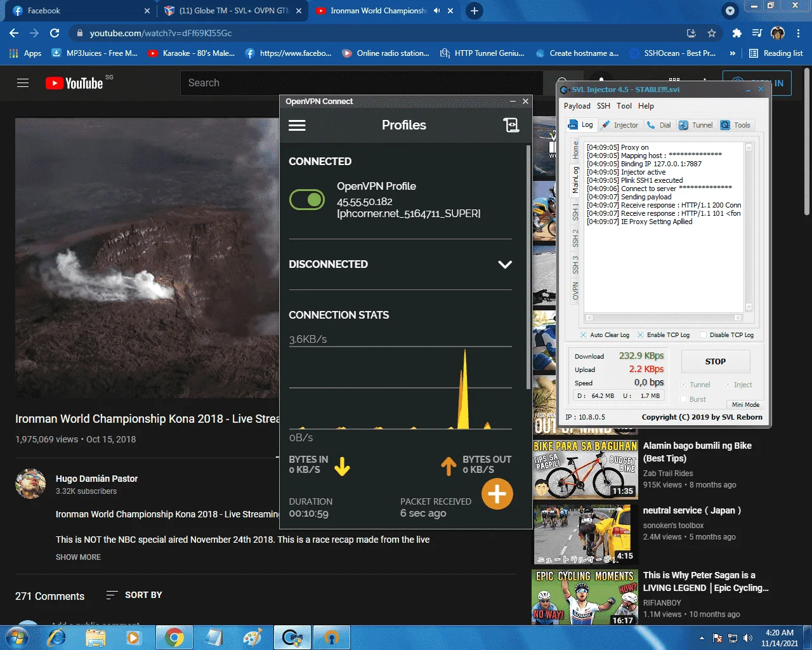Expand the DISCONNECTED profiles section

click(505, 264)
